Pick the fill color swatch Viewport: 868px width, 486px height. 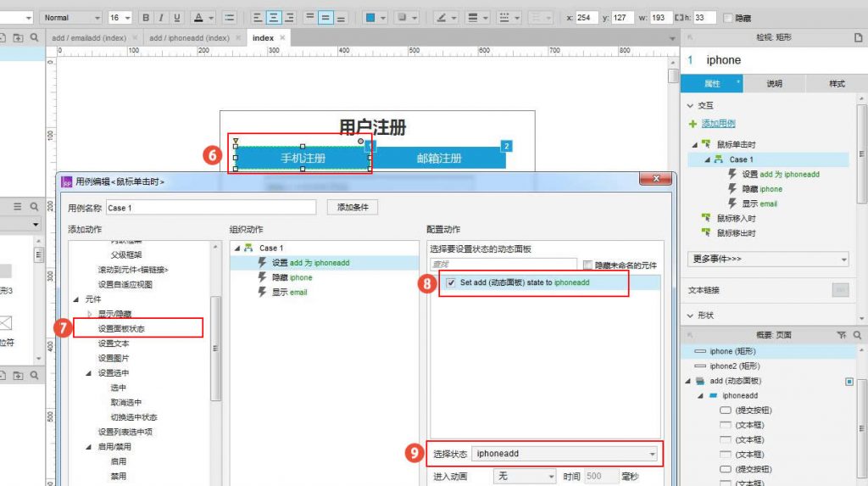point(370,18)
